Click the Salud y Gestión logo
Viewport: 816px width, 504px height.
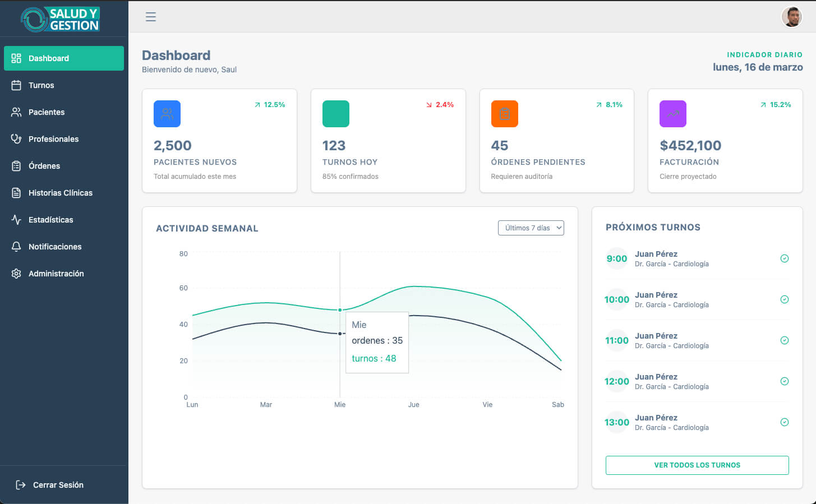coord(61,19)
